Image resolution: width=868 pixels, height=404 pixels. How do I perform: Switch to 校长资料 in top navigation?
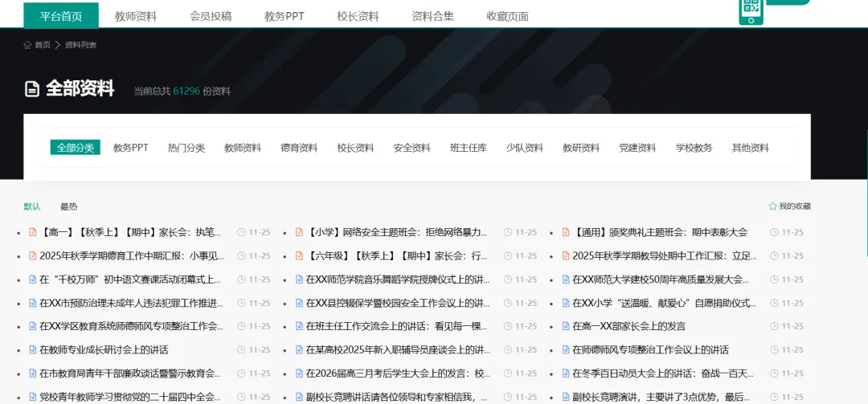(358, 16)
